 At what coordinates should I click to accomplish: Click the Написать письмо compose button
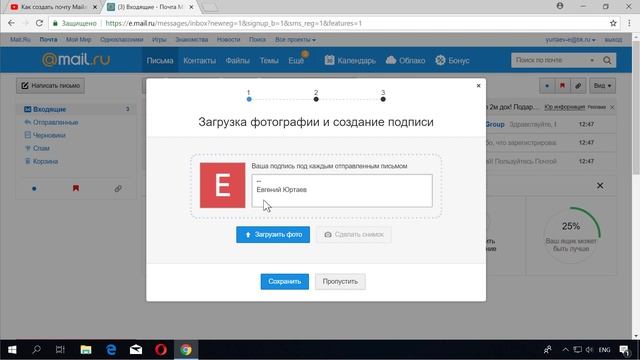tap(51, 86)
